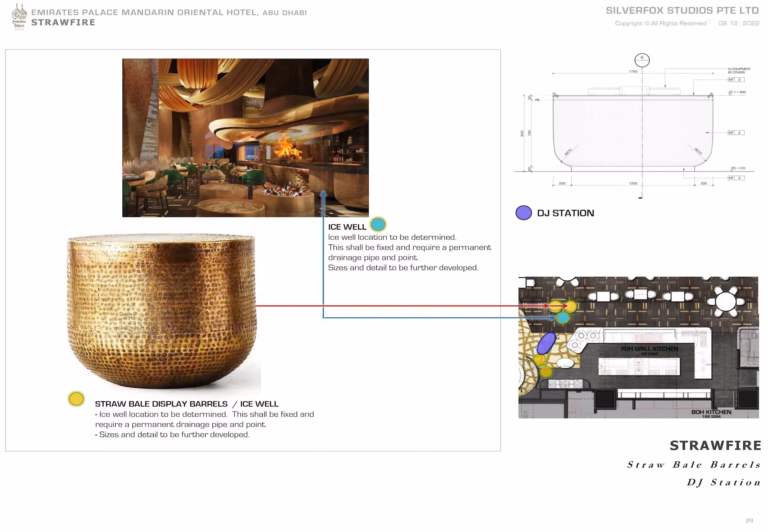Click the Emirates Palace logo
The width and height of the screenshot is (768, 532).
point(19,17)
